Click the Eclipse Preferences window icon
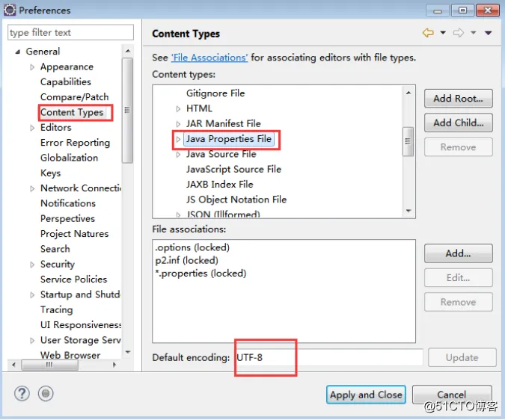Image resolution: width=505 pixels, height=420 pixels. (10, 10)
